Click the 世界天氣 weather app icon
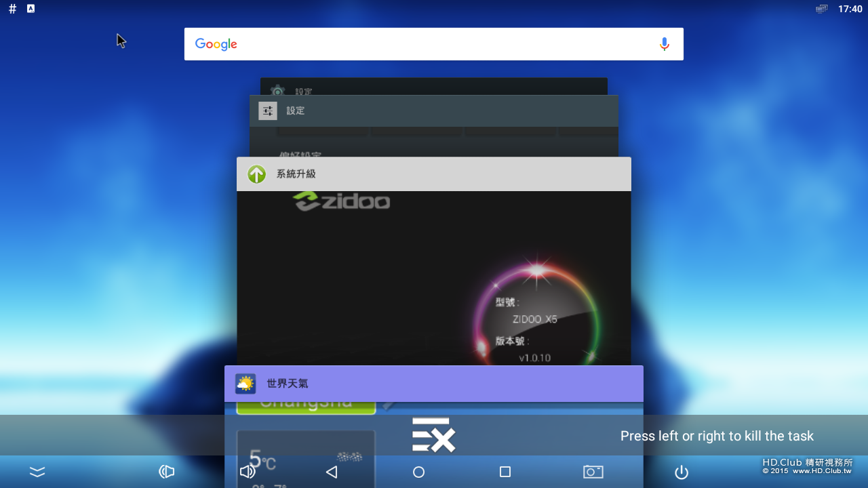Image resolution: width=868 pixels, height=488 pixels. pos(245,384)
